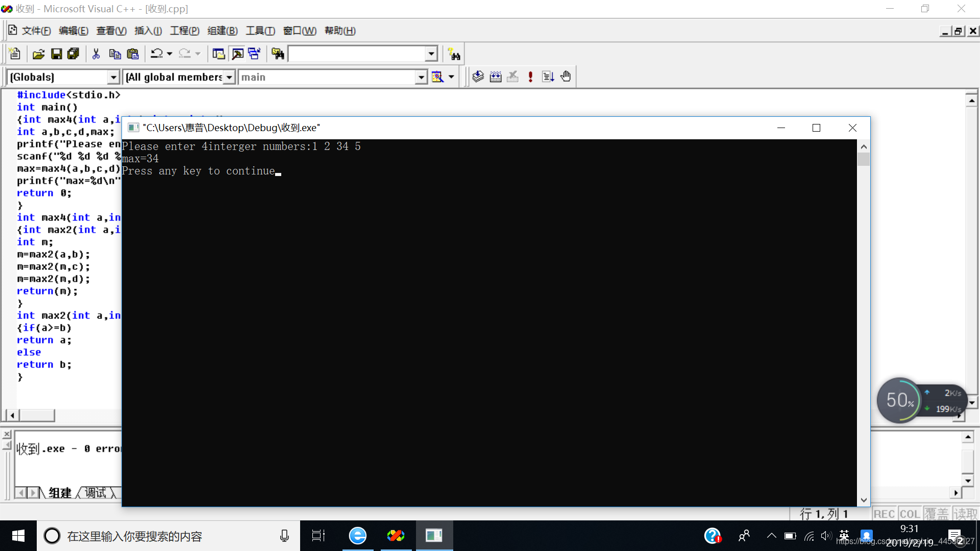Expand the main function dropdown
Screen dimensions: 980x551
(x=421, y=77)
